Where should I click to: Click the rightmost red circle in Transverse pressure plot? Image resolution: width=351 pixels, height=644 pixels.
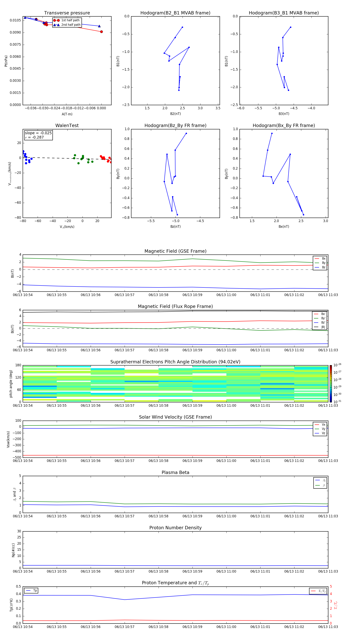coord(101,32)
